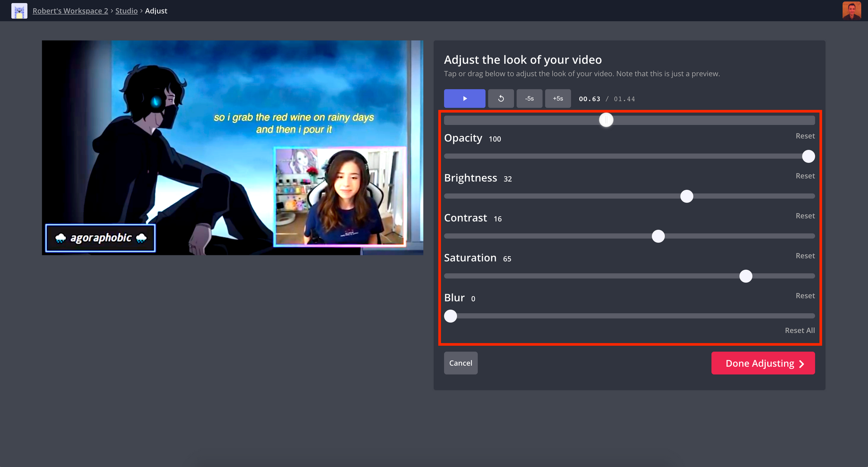
Task: Click the Saturation slider knob
Action: (x=746, y=276)
